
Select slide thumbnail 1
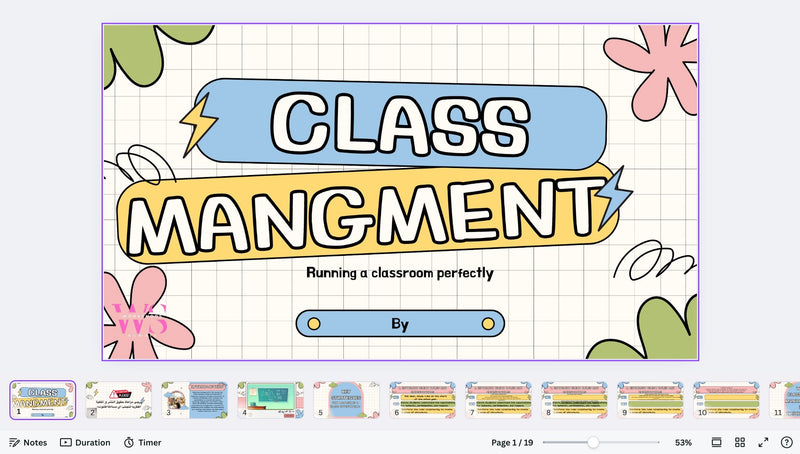(43, 400)
